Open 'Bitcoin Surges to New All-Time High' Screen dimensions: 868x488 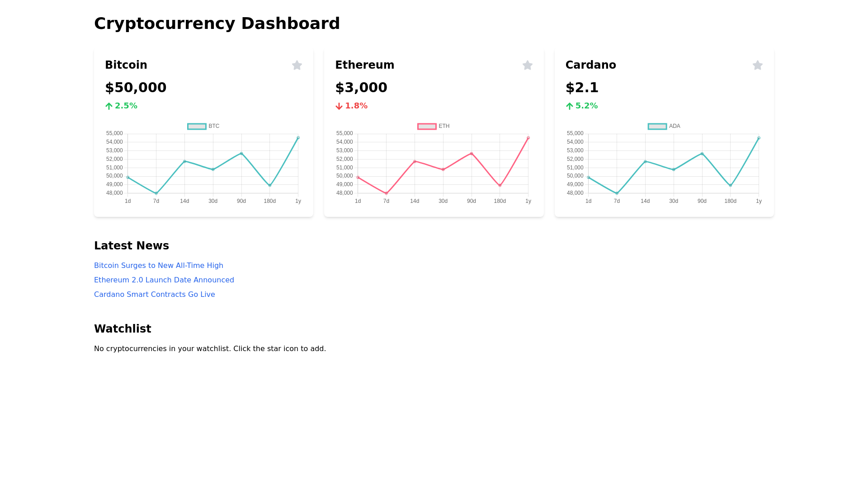pos(159,266)
